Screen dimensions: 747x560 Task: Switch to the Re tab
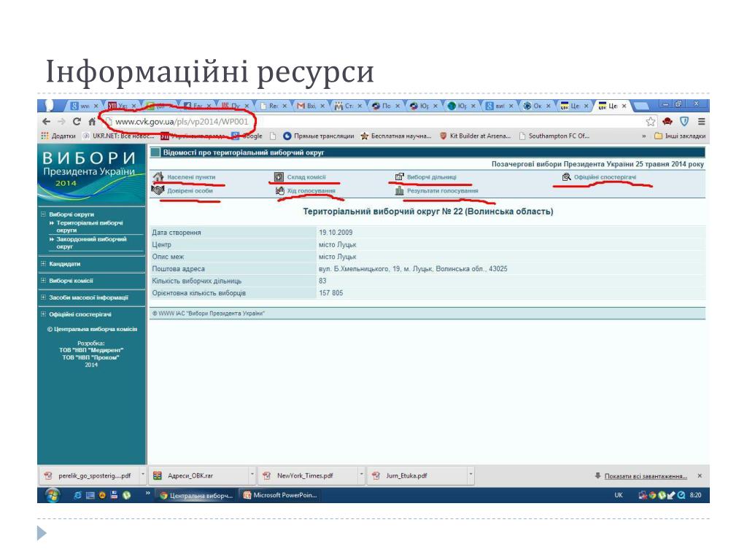pos(273,106)
